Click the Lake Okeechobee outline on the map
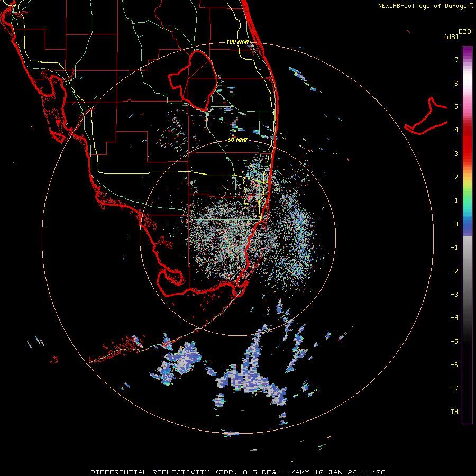The image size is (476, 476). (193, 80)
